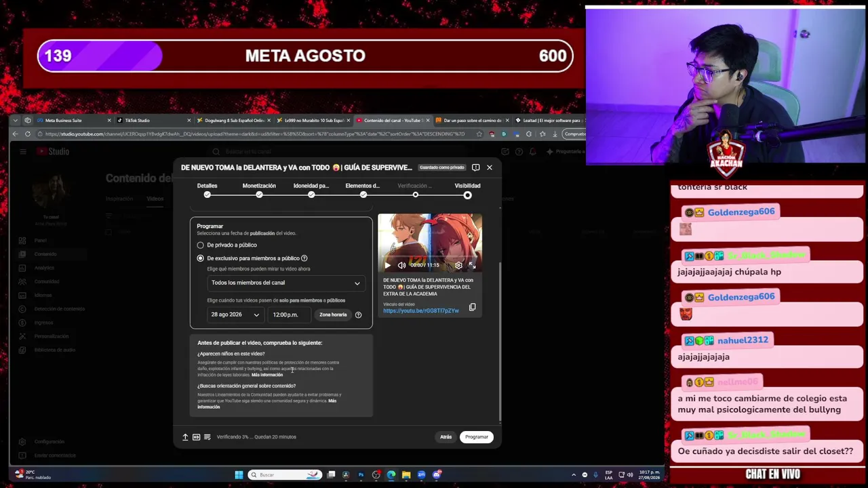Click the taskbar Buscar search box

(x=285, y=475)
